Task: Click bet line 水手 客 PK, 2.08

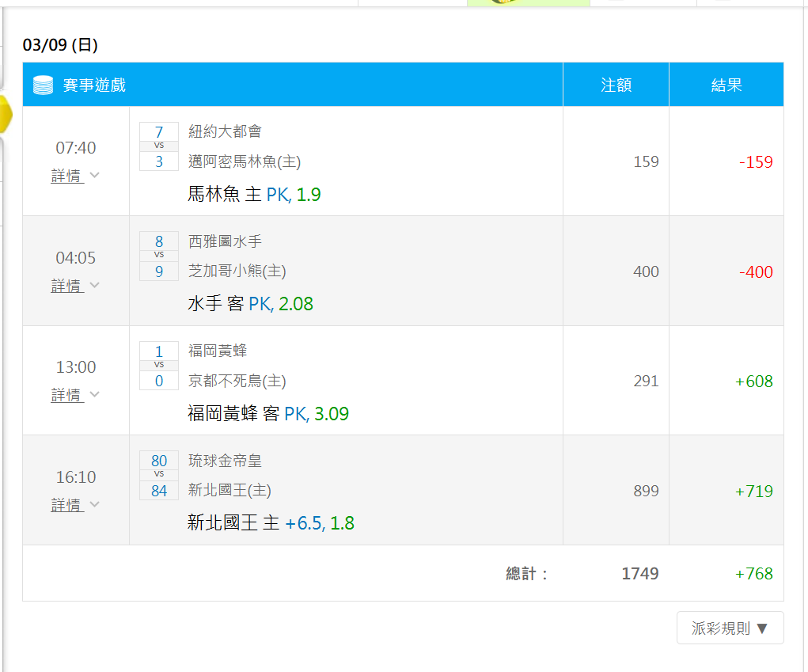Action: pos(250,304)
